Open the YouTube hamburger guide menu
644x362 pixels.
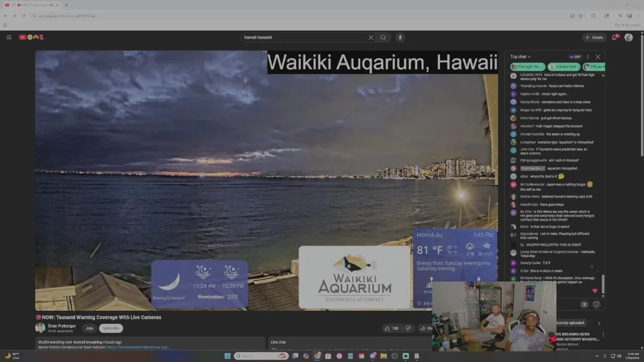(9, 37)
